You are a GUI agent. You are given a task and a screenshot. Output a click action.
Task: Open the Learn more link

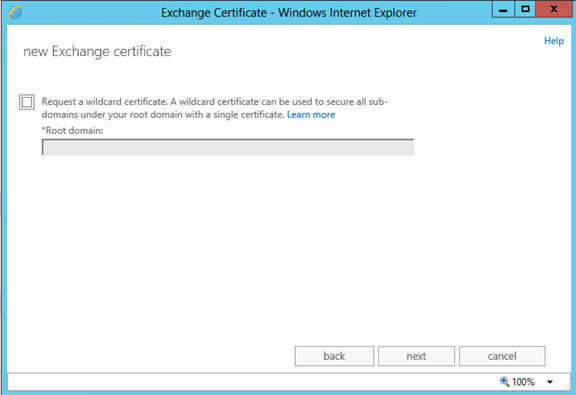tap(311, 115)
